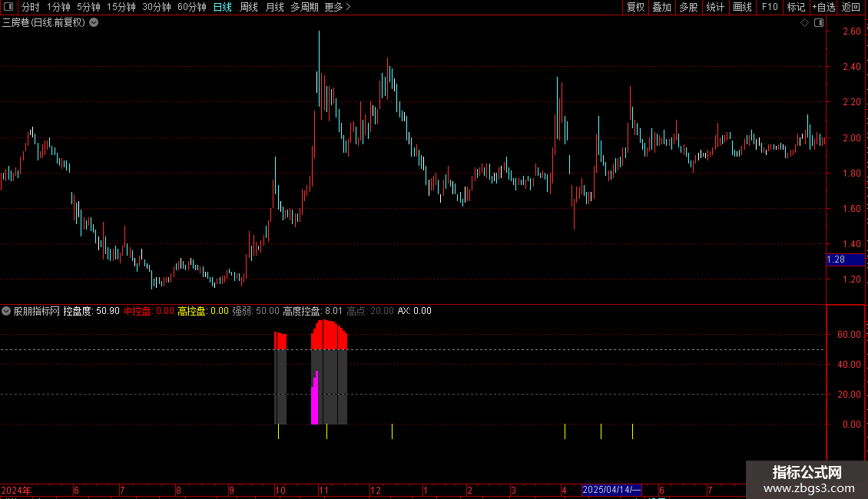The image size is (868, 499).
Task: Click the AX: 0.00 label
Action: tap(415, 311)
